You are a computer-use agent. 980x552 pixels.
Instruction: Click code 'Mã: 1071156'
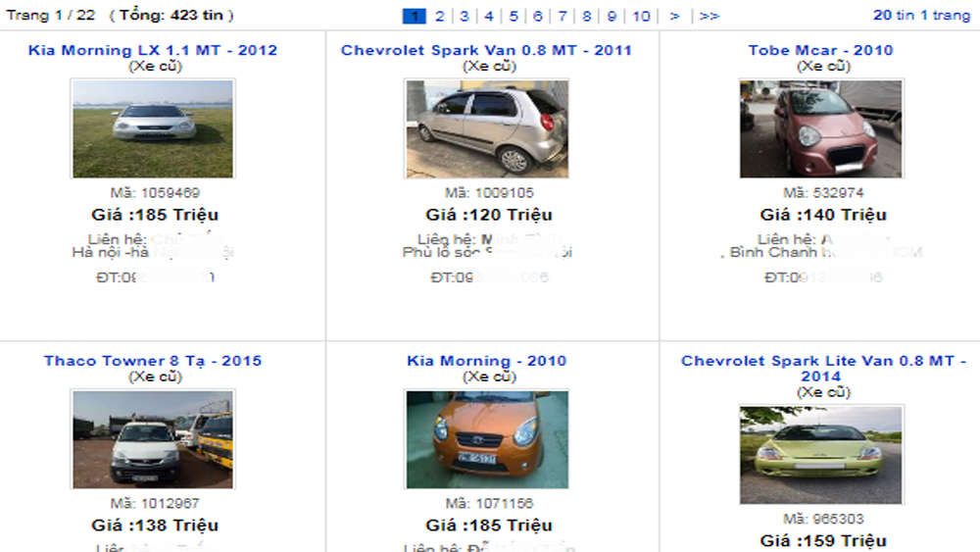pyautogui.click(x=489, y=503)
